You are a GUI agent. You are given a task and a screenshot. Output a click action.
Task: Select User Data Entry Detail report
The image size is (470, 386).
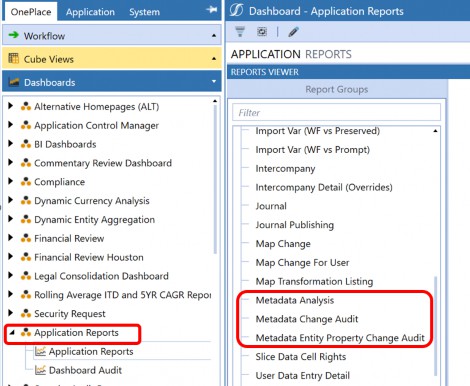coord(303,376)
